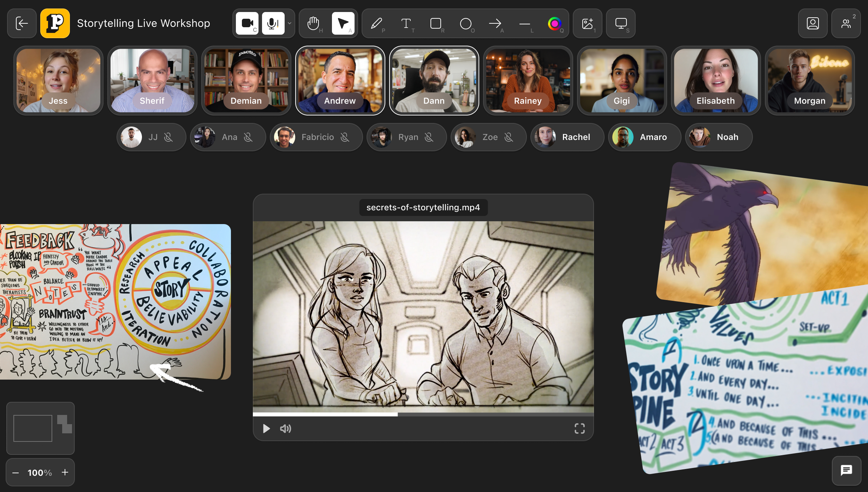Toggle the camera on or off

pyautogui.click(x=247, y=24)
